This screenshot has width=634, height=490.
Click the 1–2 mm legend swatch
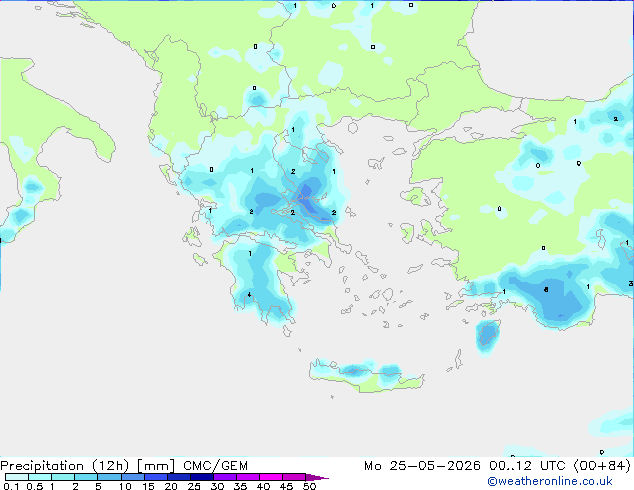pos(63,477)
